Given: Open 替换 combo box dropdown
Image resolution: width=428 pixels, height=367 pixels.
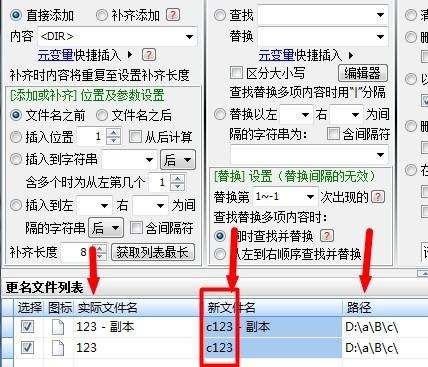Looking at the screenshot, I should (x=380, y=36).
